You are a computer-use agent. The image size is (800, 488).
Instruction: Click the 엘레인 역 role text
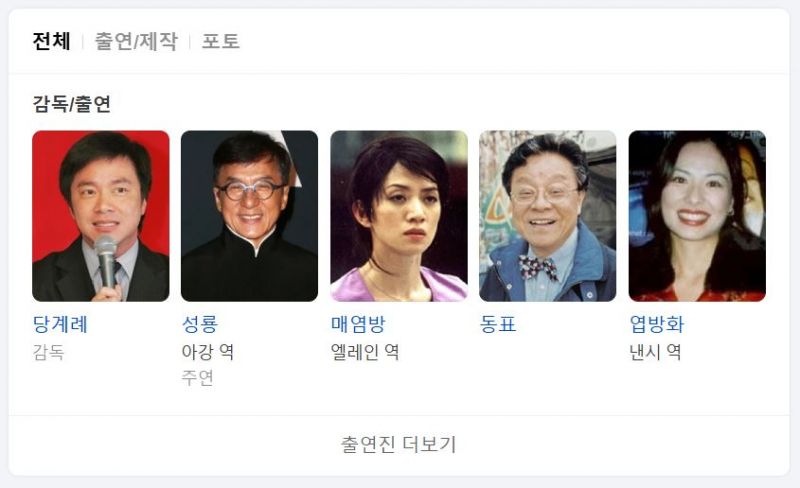pos(365,352)
